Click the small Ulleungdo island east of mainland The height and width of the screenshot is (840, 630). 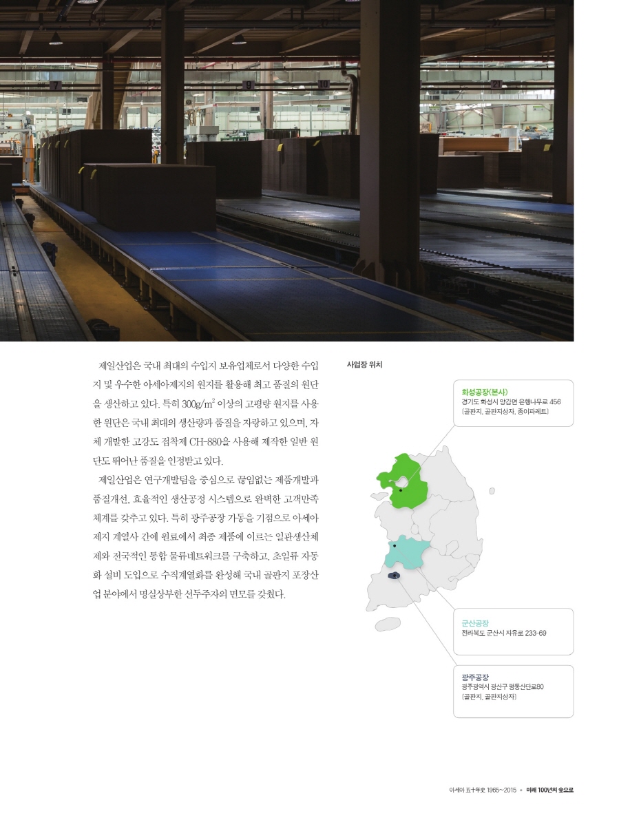(x=492, y=491)
